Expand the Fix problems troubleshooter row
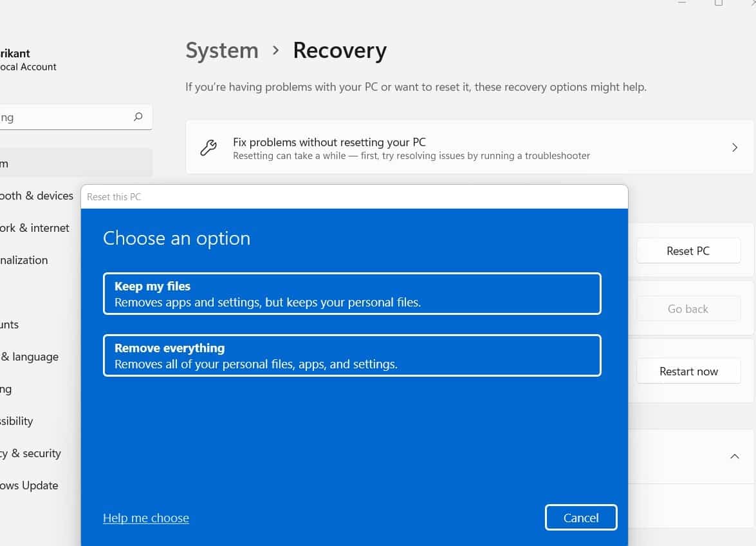This screenshot has height=546, width=756. point(734,147)
